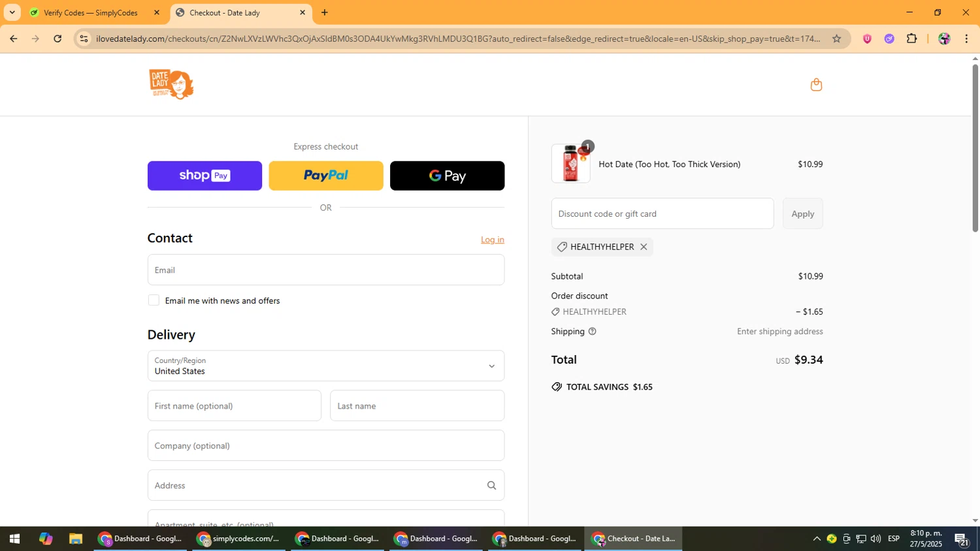The image size is (980, 551).
Task: Open File Explorer from the taskbar
Action: (76, 539)
